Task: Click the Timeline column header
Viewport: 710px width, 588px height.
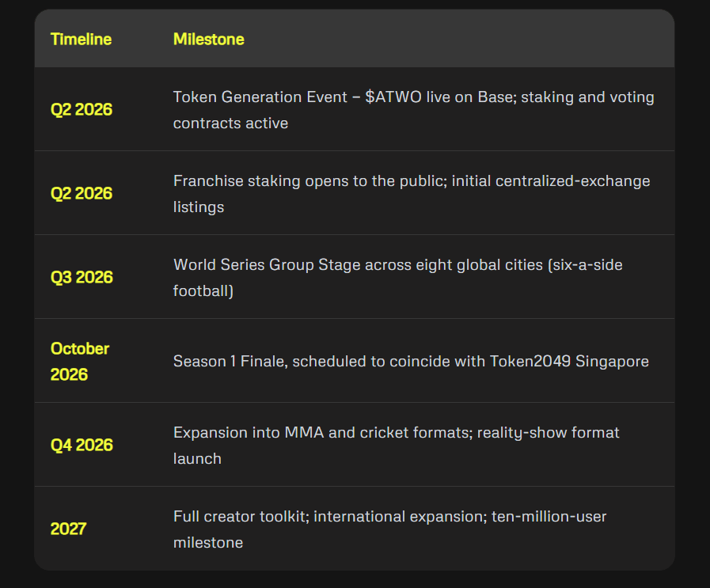Action: pyautogui.click(x=81, y=40)
